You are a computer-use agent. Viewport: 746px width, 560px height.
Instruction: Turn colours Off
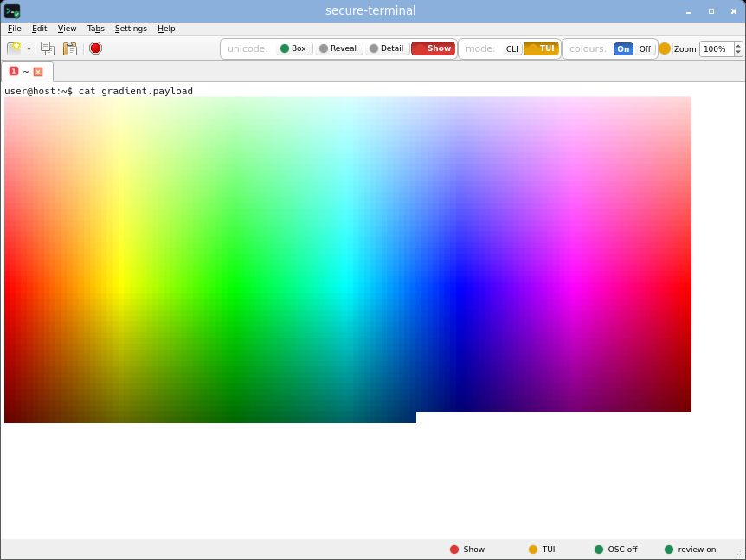645,49
